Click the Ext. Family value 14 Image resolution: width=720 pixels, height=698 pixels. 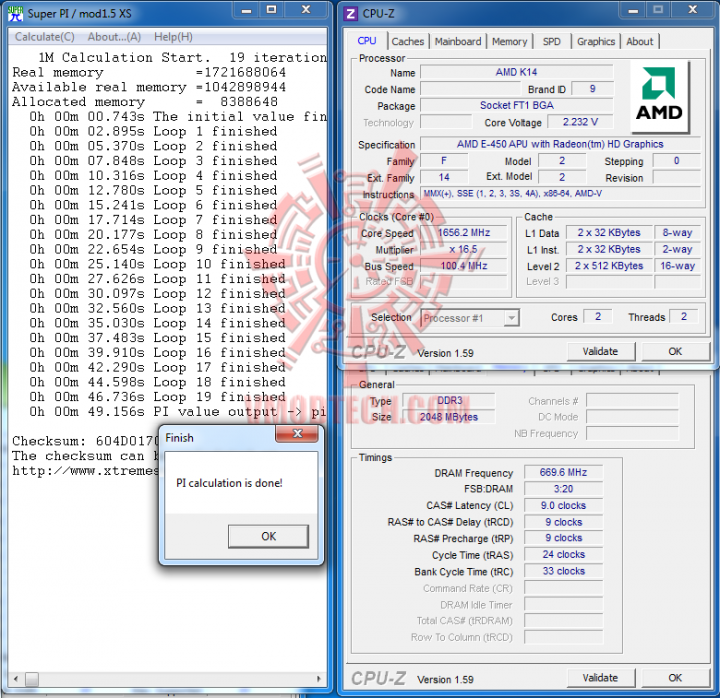tap(444, 177)
